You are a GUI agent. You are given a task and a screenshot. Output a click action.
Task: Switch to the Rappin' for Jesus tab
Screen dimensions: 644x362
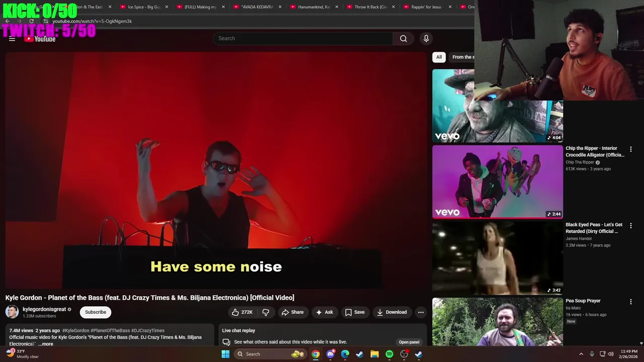(x=428, y=7)
